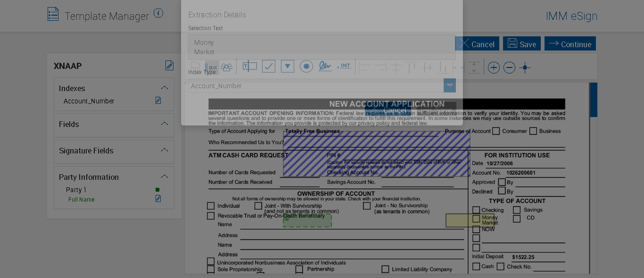The height and width of the screenshot is (278, 644).
Task: Select the Account_Number index entry
Action: click(89, 101)
